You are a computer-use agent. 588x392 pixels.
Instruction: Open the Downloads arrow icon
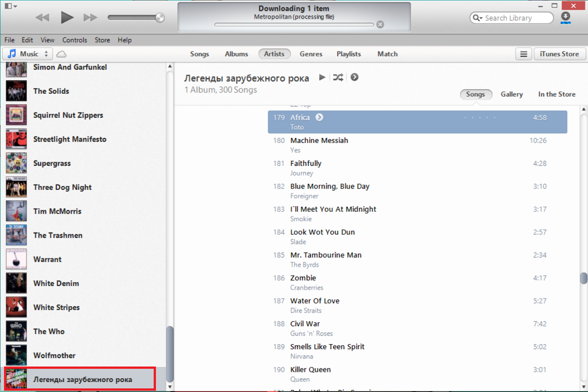pos(566,17)
